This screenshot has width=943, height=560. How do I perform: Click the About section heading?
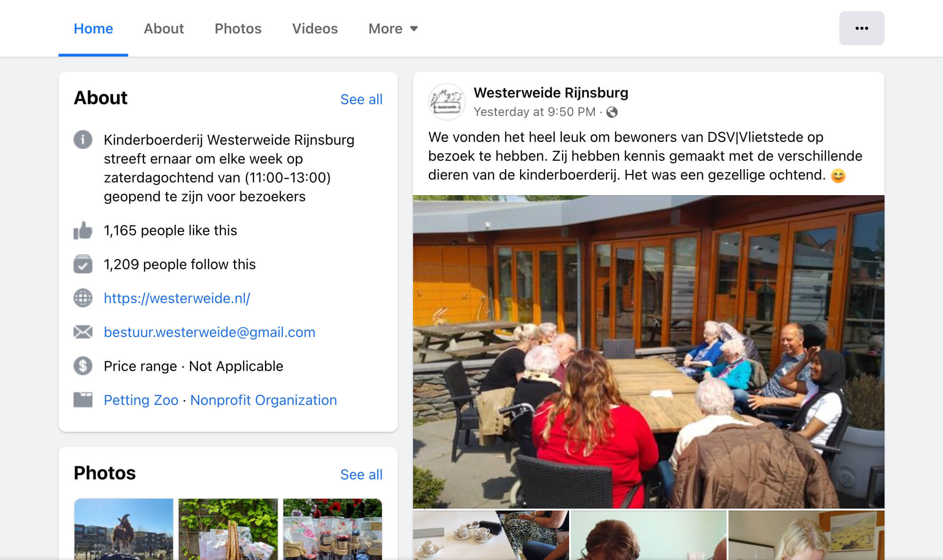point(100,98)
